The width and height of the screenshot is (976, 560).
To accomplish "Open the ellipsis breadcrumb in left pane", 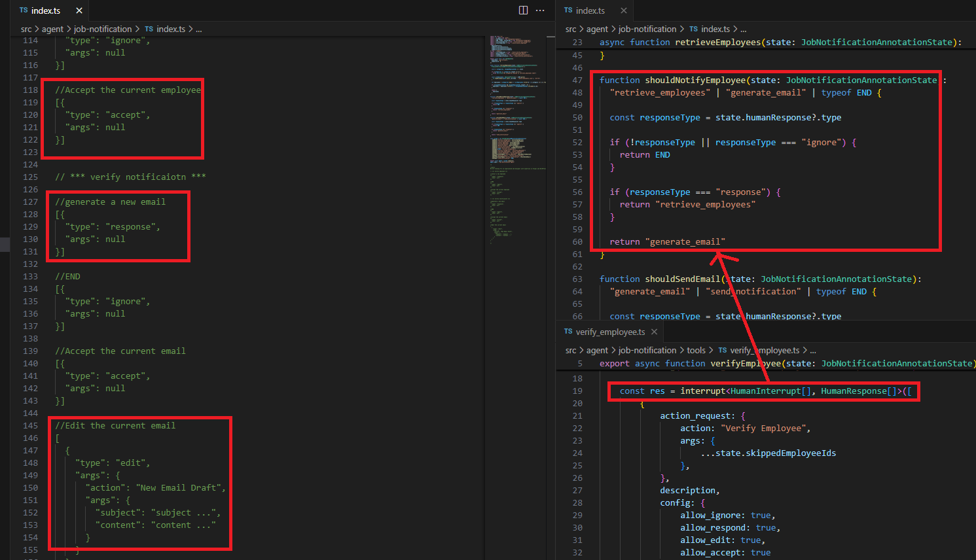I will (198, 29).
